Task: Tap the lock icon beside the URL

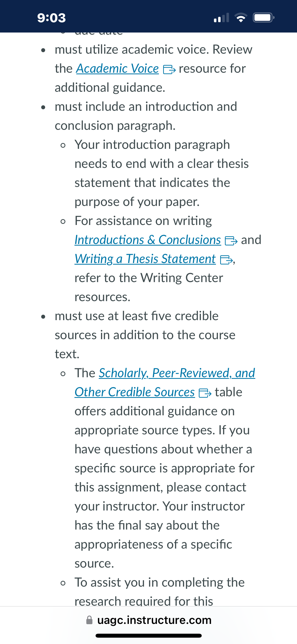Action: pos(89,620)
